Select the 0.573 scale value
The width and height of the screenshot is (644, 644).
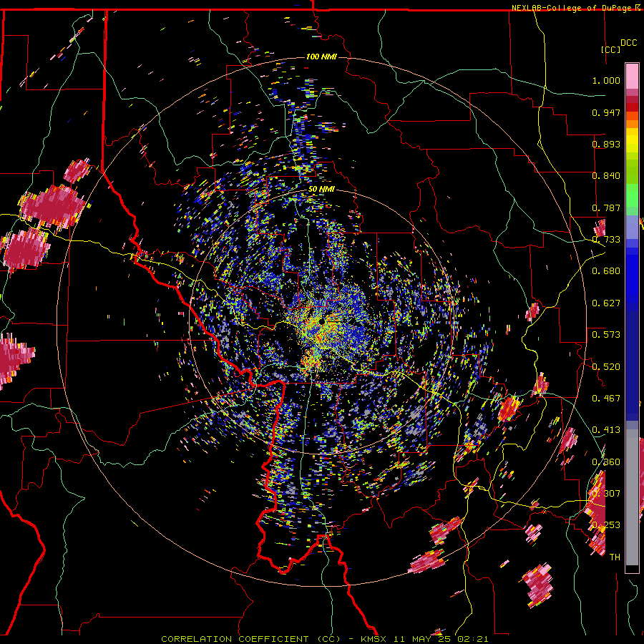606,334
